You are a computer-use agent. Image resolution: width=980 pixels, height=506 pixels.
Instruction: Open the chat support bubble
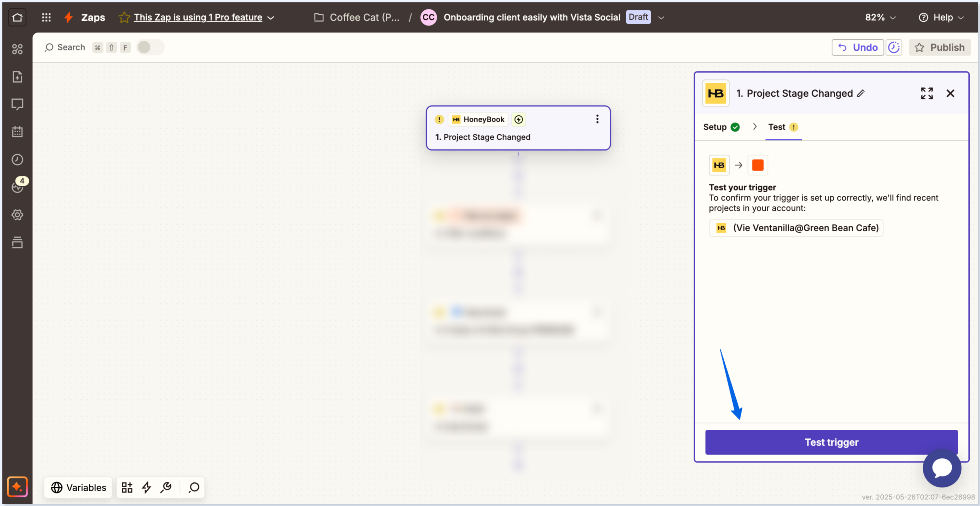(942, 468)
